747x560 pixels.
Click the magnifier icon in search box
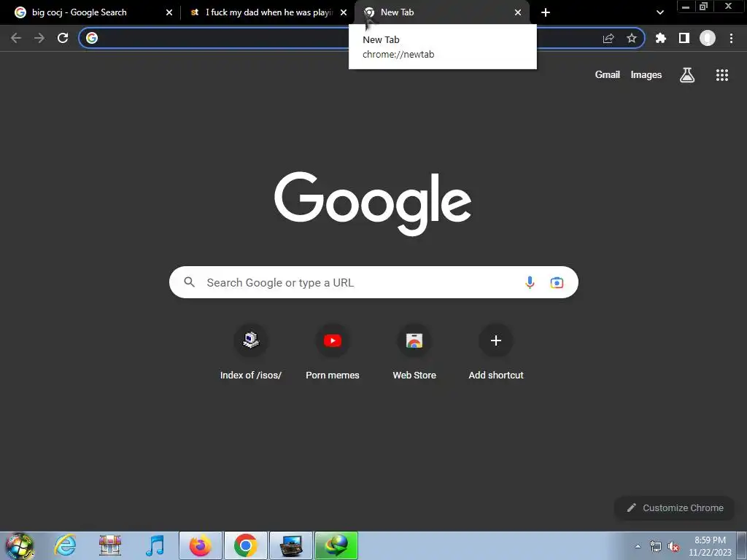pyautogui.click(x=190, y=282)
